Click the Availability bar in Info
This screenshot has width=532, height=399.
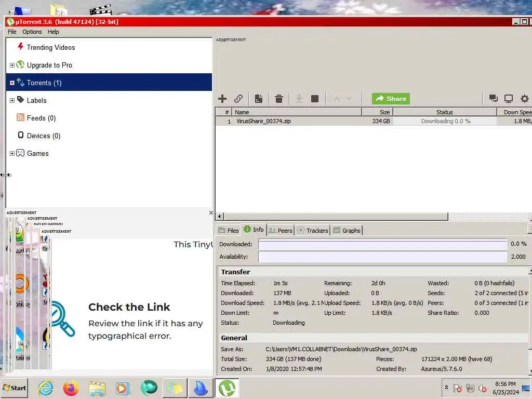click(382, 257)
